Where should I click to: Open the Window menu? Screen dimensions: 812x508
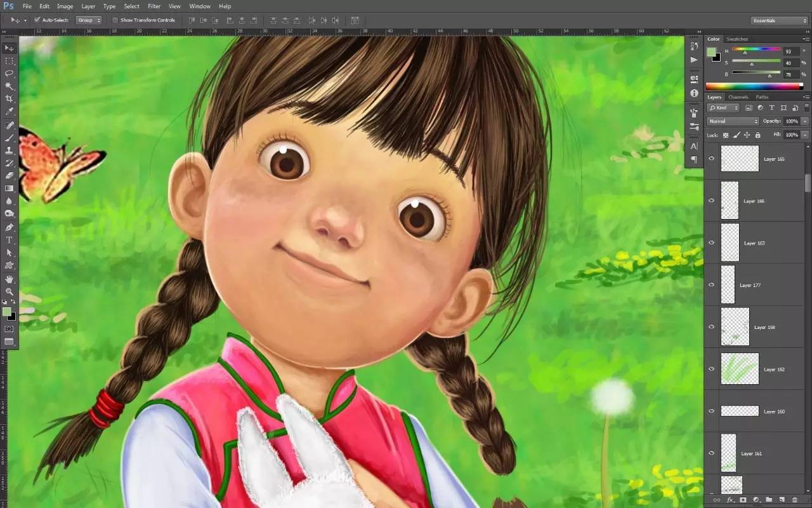coord(200,6)
